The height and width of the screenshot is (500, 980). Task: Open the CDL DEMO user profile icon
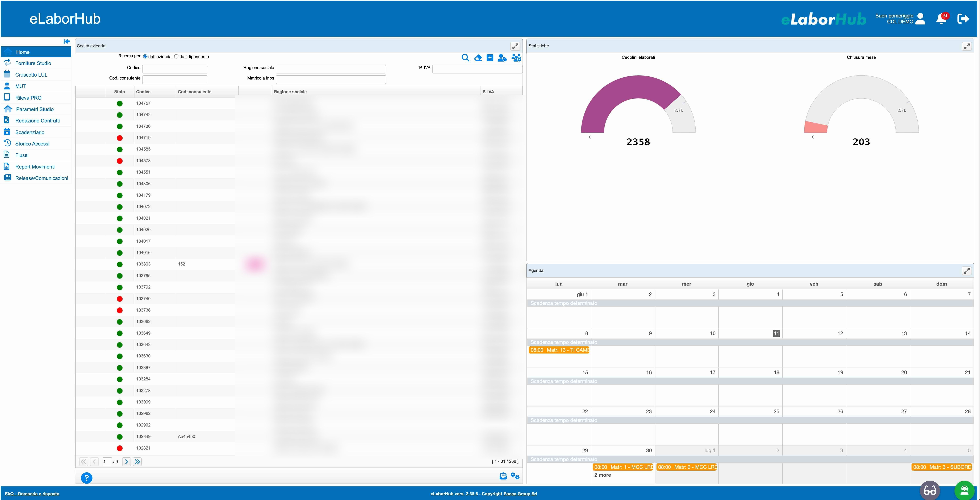click(920, 19)
